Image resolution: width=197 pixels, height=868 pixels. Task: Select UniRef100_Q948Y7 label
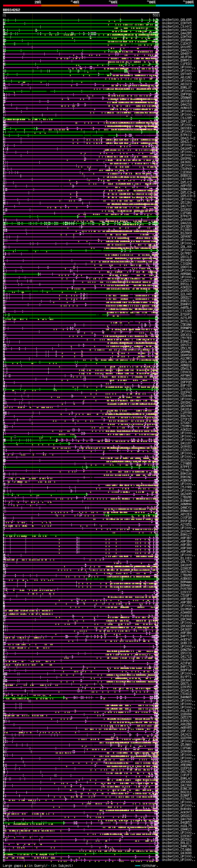(177, 54)
